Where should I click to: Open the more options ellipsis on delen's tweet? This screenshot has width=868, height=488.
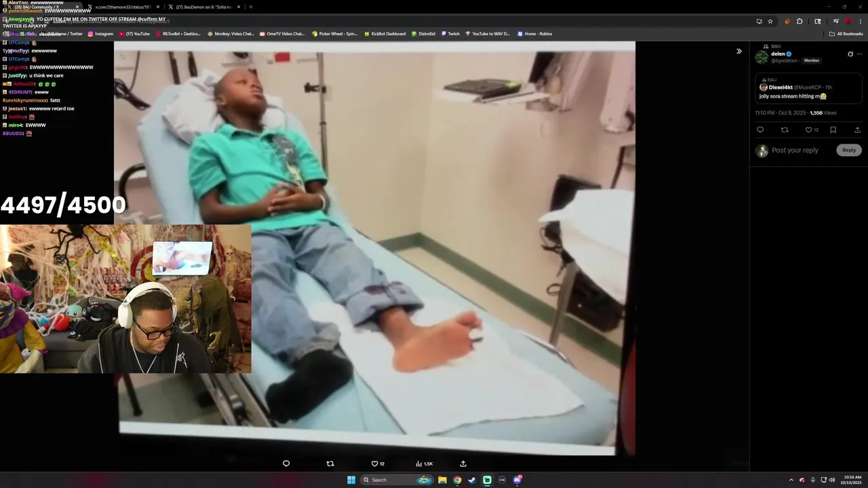pyautogui.click(x=859, y=54)
